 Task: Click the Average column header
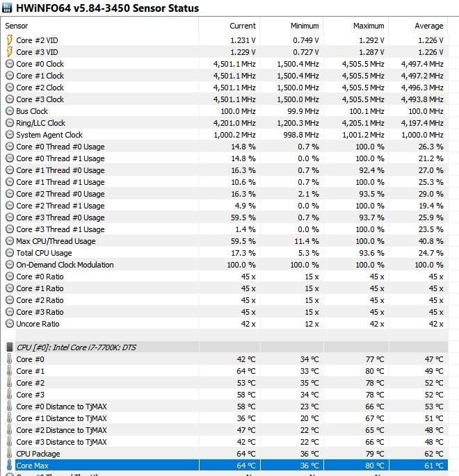click(428, 26)
